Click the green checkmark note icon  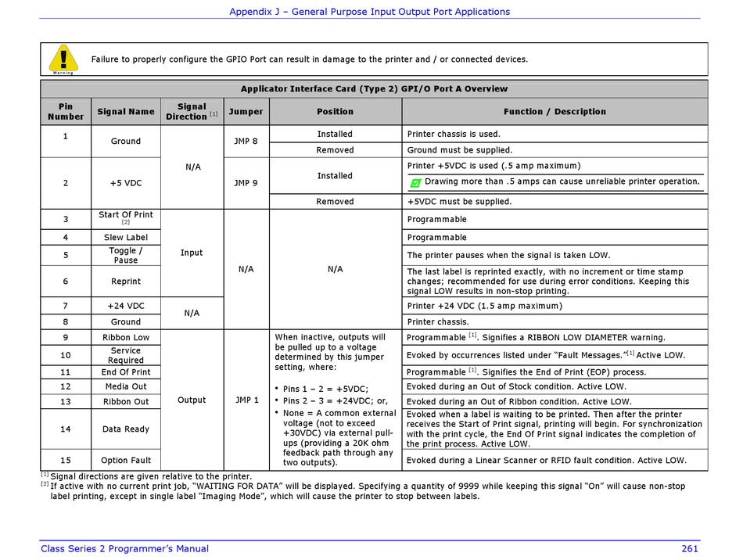(415, 183)
